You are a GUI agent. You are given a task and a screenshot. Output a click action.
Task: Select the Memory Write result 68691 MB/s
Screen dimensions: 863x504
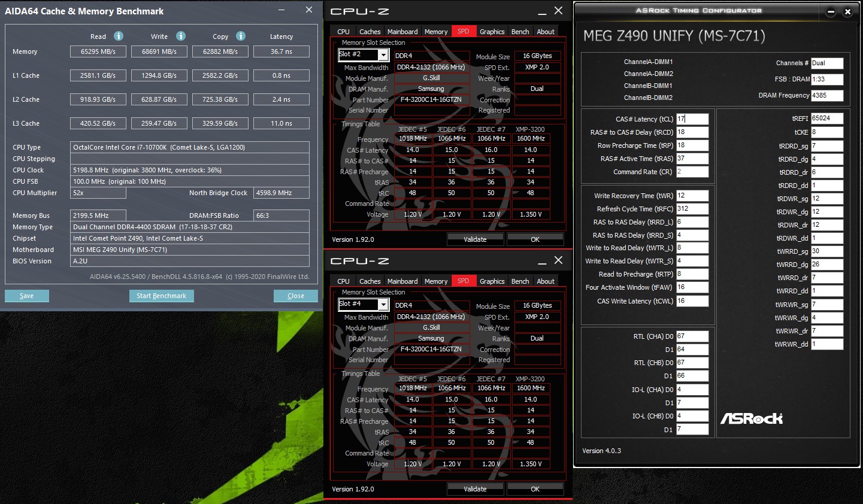(159, 51)
